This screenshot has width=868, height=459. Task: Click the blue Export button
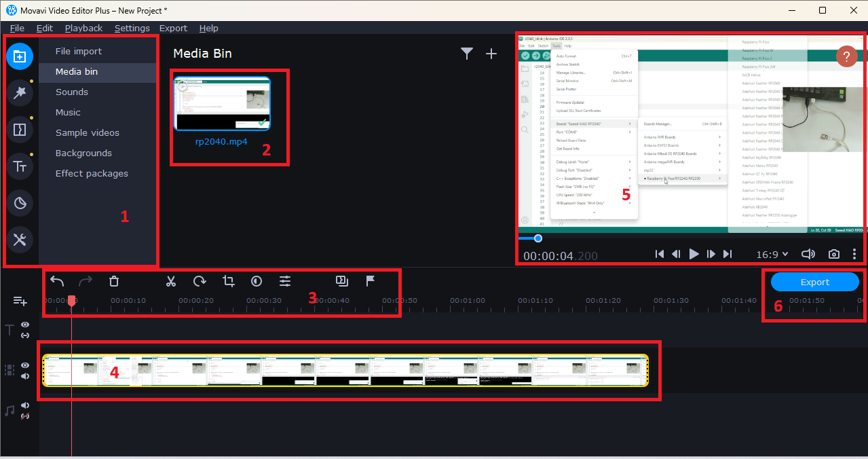pyautogui.click(x=815, y=282)
